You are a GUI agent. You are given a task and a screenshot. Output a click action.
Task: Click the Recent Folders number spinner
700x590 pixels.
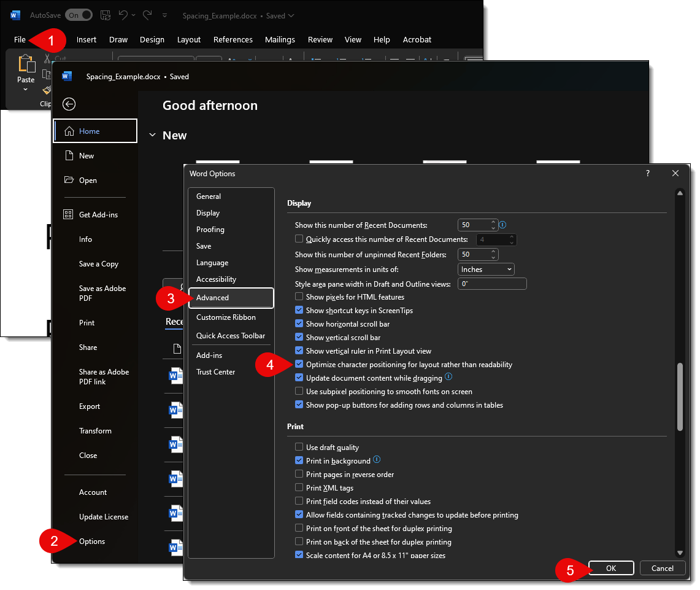pyautogui.click(x=493, y=255)
